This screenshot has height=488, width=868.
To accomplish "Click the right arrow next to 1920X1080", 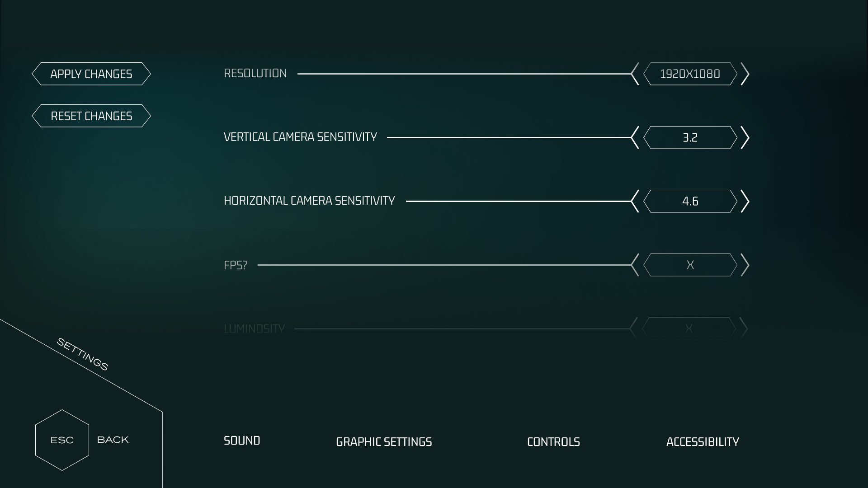I will 745,74.
